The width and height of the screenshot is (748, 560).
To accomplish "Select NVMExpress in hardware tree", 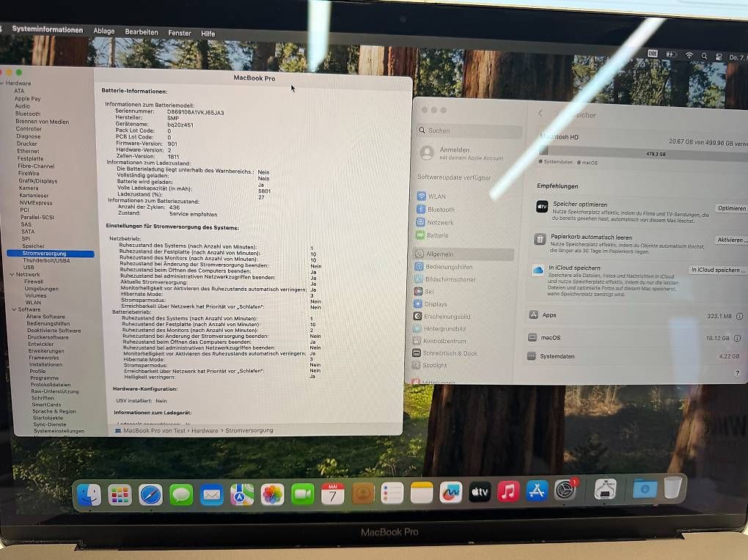I will 36,203.
